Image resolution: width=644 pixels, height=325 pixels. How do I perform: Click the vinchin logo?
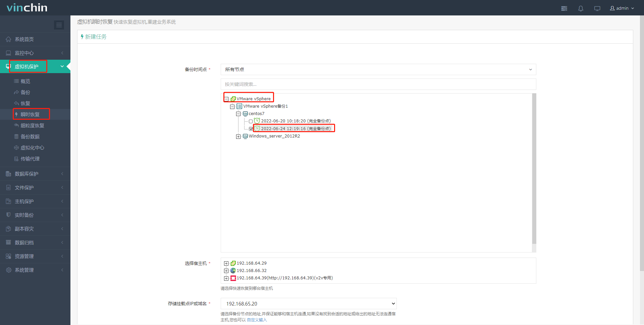[27, 8]
